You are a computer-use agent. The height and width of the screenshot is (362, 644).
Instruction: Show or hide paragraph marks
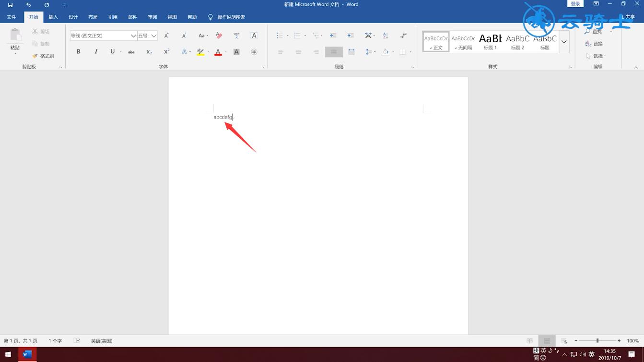pyautogui.click(x=403, y=36)
